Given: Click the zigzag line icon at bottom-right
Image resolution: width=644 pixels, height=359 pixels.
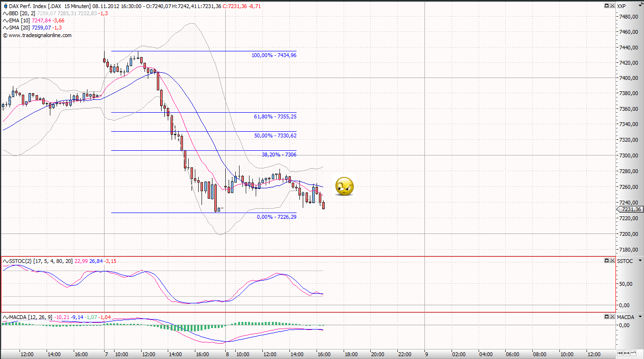Looking at the screenshot, I should click(634, 352).
